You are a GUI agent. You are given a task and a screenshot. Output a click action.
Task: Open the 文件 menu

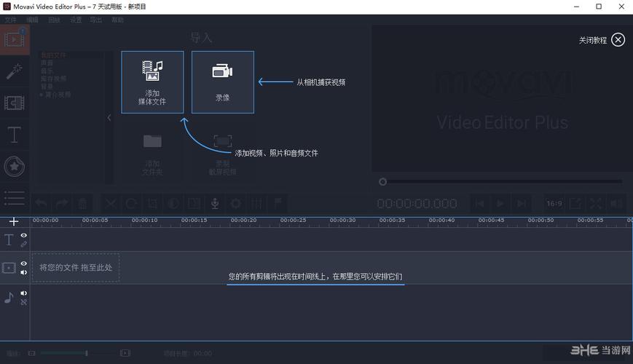click(x=10, y=20)
